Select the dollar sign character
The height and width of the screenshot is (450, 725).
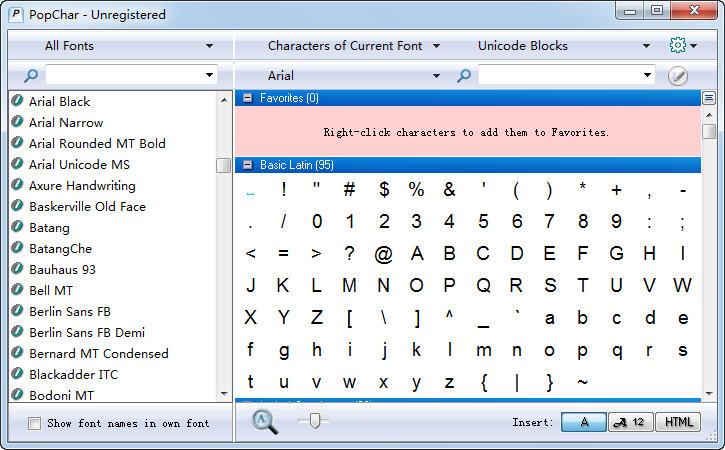coord(384,189)
